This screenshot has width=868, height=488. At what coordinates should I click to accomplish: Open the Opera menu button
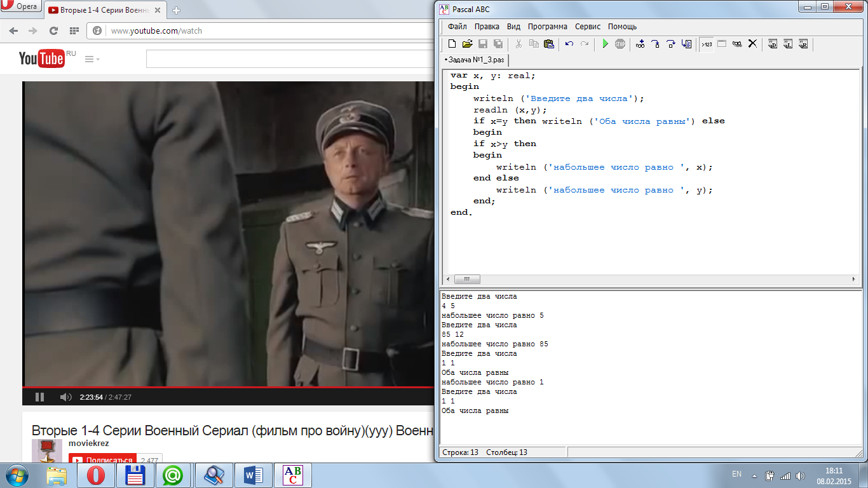pos(20,7)
